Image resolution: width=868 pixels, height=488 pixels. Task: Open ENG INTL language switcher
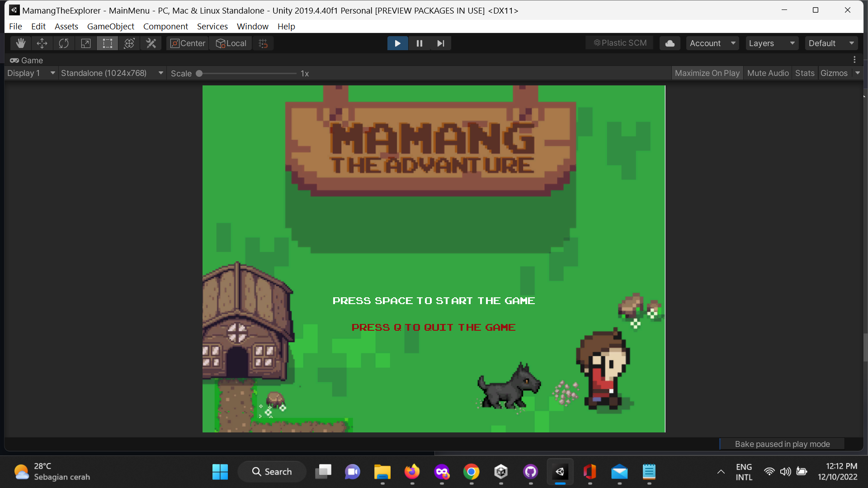pos(744,472)
